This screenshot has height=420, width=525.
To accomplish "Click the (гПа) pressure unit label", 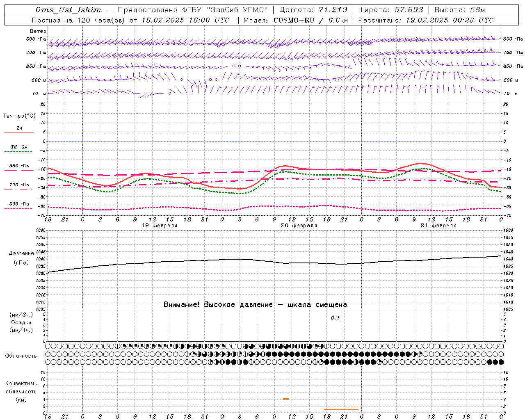I will point(21,263).
